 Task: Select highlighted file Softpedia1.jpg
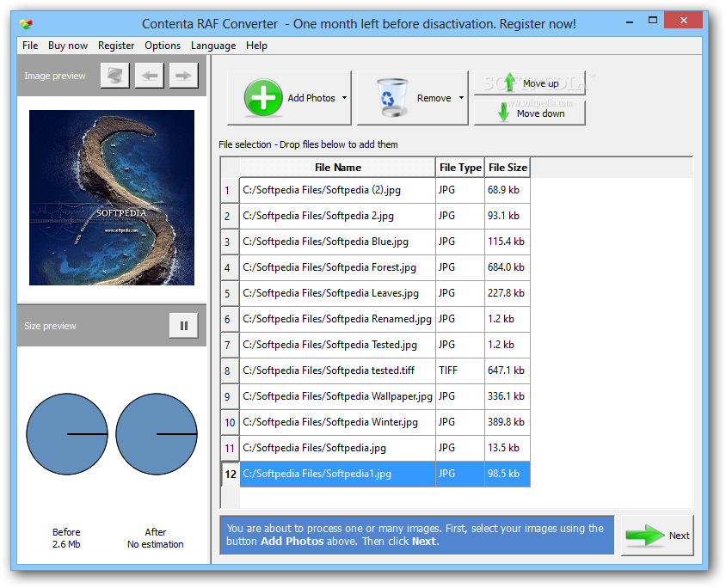[x=337, y=474]
